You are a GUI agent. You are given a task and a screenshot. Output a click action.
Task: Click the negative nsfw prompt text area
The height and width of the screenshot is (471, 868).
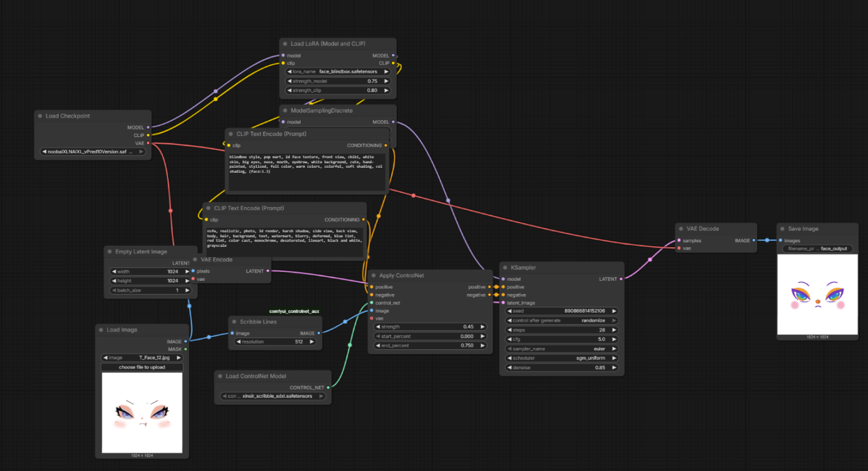coord(285,241)
